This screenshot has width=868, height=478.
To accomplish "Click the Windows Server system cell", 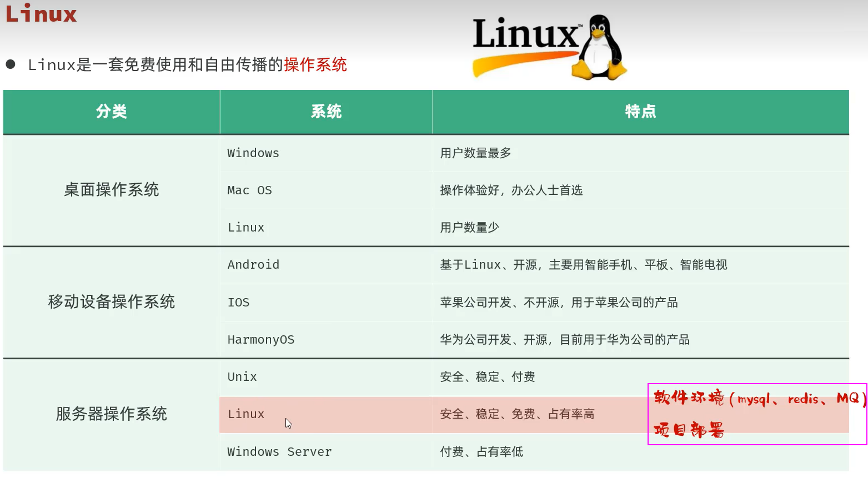I will [279, 452].
